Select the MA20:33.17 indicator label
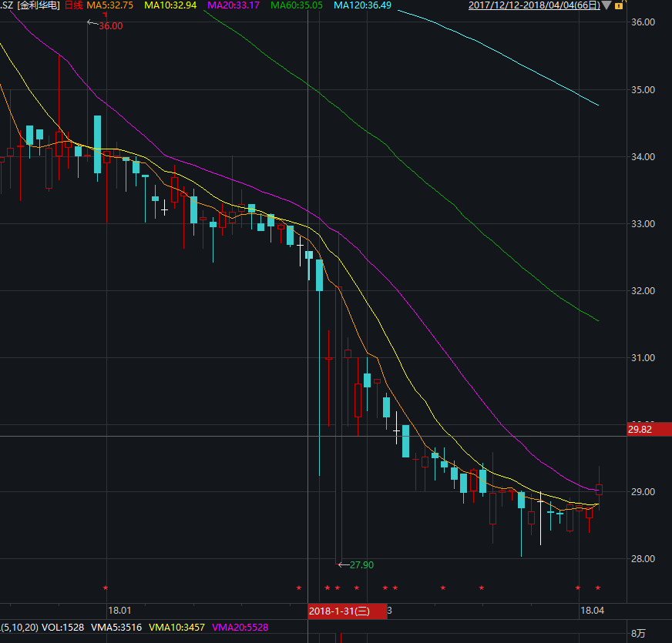This screenshot has width=672, height=643. point(234,5)
